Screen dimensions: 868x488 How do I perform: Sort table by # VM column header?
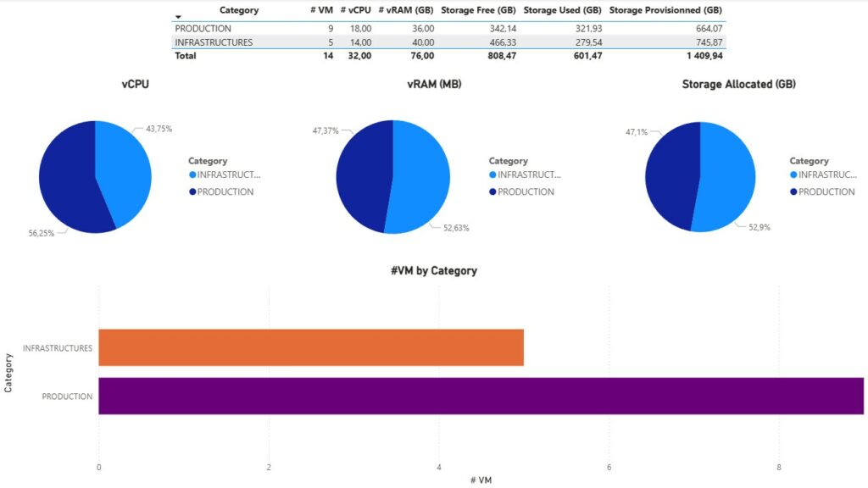[x=321, y=10]
